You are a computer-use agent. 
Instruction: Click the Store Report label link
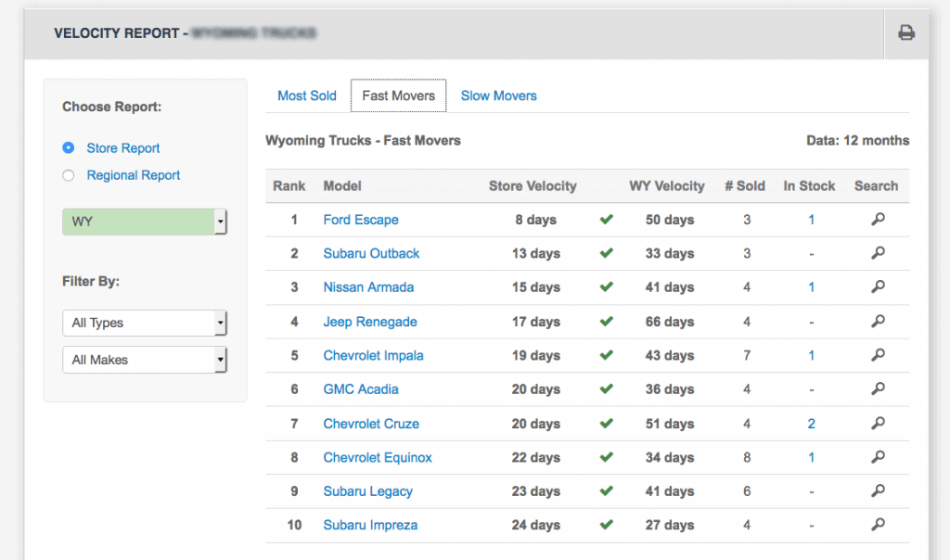pyautogui.click(x=123, y=148)
